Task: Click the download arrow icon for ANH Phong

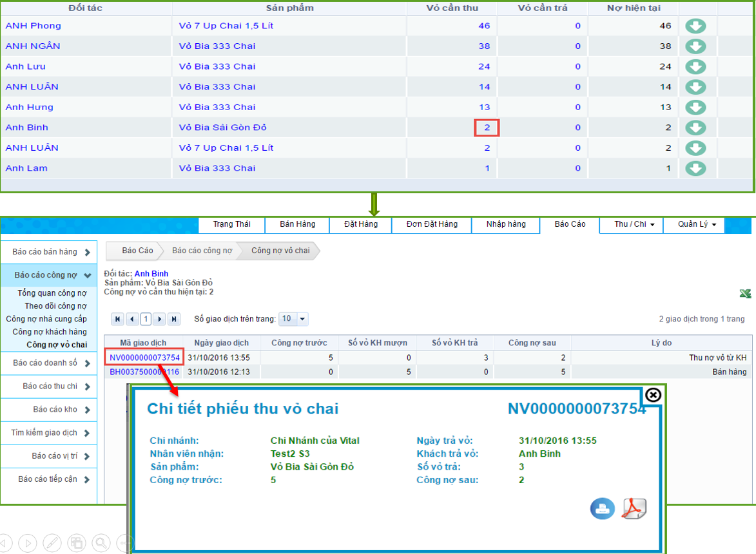Action: [695, 26]
